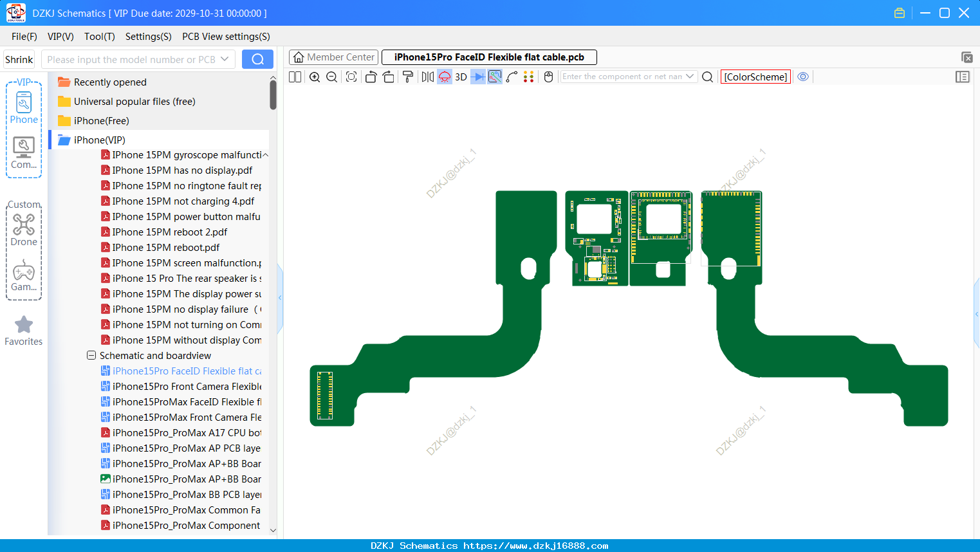Rotate the board counterclockwise
The height and width of the screenshot is (552, 980).
371,77
